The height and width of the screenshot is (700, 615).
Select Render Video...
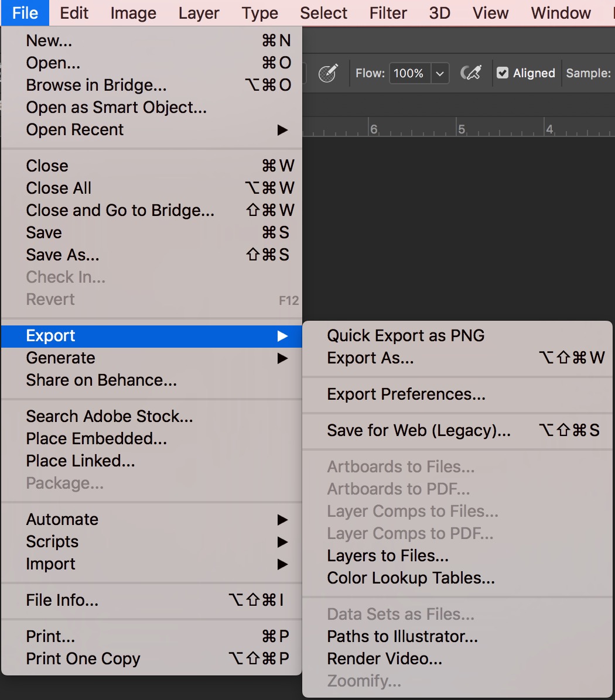coord(457,660)
